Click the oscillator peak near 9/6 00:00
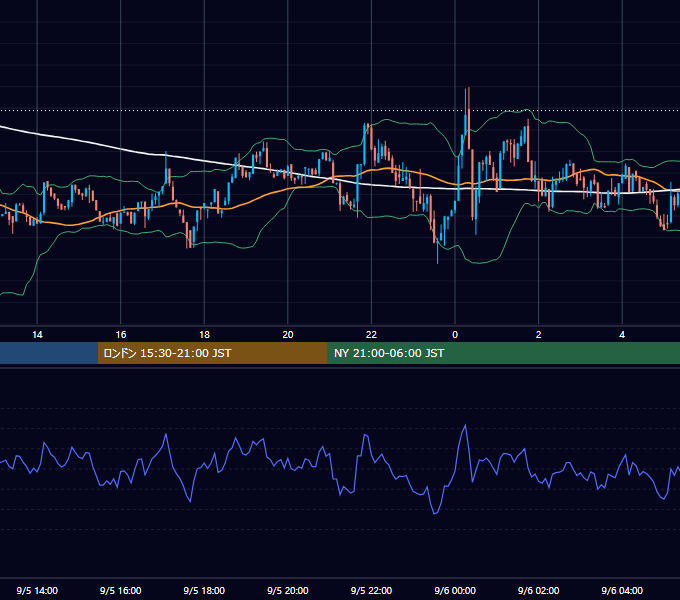Viewport: 680px width, 600px height. point(465,425)
